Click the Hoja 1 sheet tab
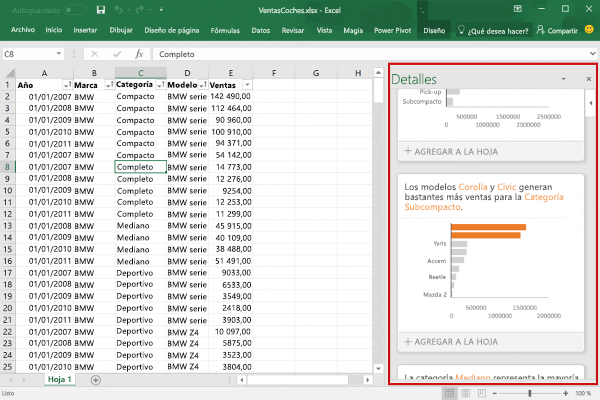This screenshot has width=600, height=400. click(x=59, y=379)
